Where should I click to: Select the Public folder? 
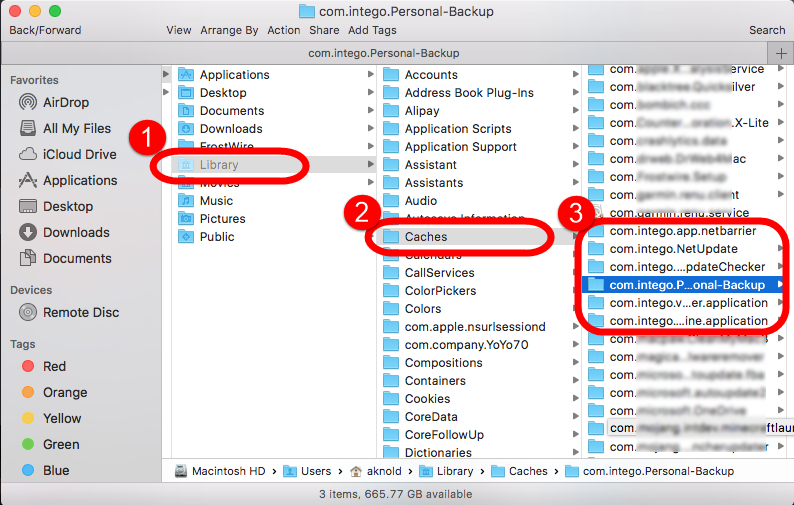click(x=207, y=237)
